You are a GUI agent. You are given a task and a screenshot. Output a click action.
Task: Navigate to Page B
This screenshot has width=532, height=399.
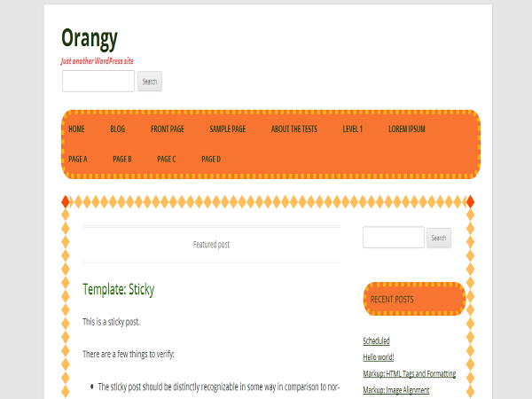tap(122, 159)
